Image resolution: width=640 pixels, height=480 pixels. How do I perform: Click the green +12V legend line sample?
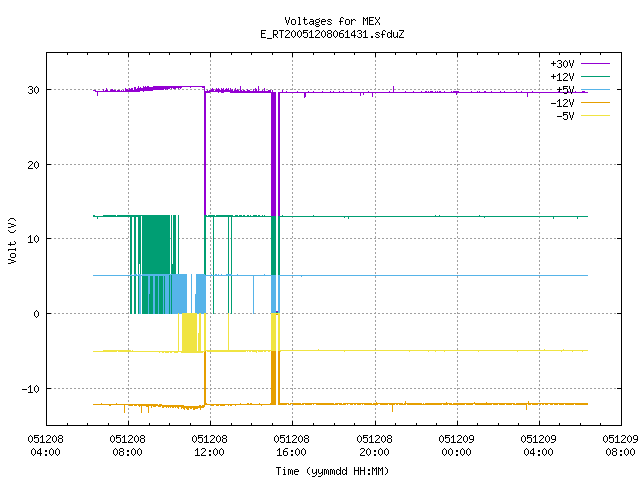tap(595, 76)
